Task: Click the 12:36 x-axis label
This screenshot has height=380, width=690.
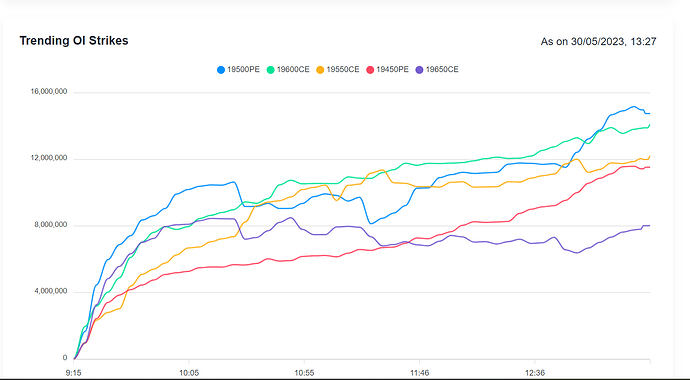Action: pos(535,373)
